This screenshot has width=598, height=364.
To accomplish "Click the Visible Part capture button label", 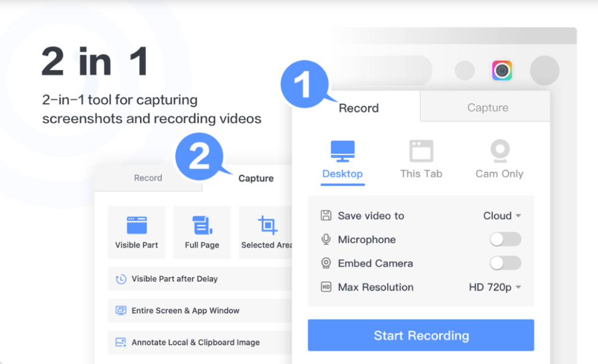I will tap(136, 245).
